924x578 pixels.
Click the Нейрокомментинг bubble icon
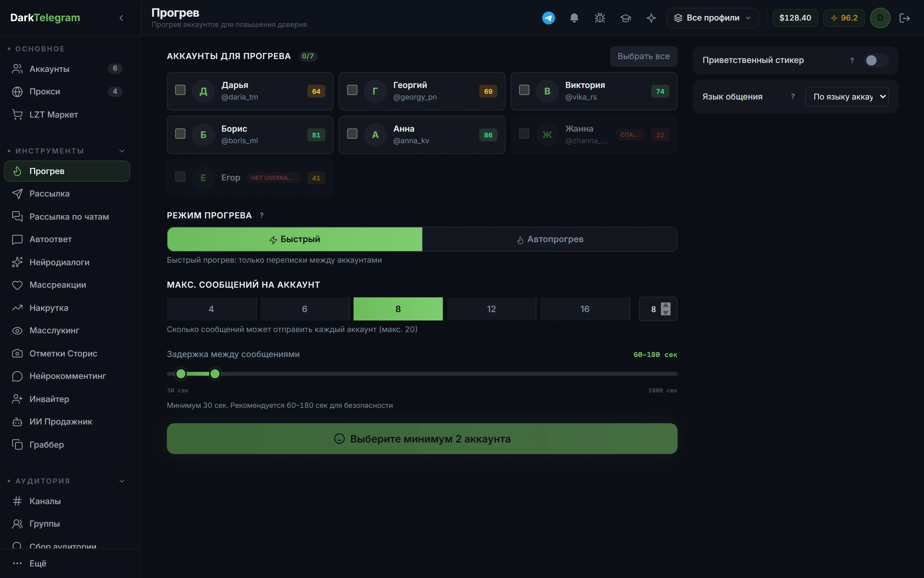pyautogui.click(x=17, y=376)
